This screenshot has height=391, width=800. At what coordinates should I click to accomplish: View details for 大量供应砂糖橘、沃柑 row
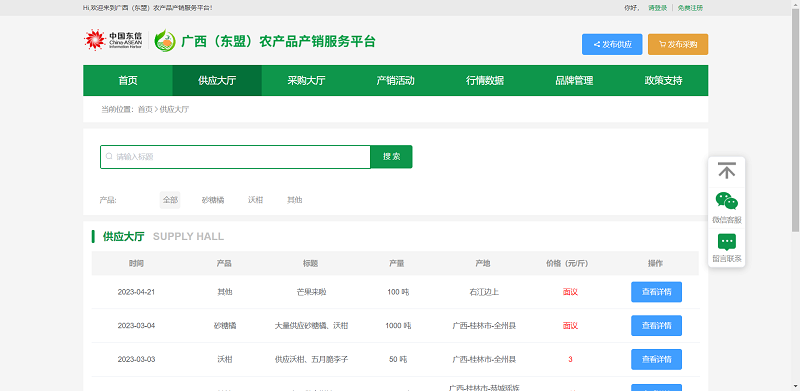pos(656,326)
